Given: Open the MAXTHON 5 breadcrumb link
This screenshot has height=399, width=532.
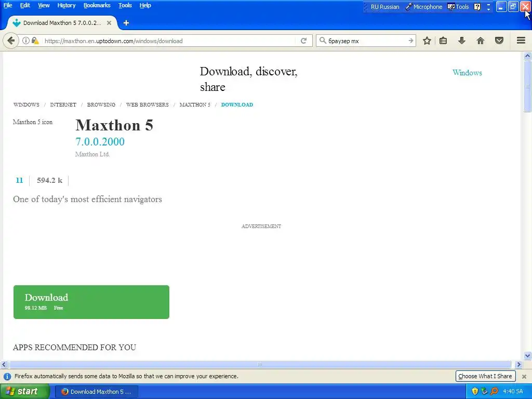Looking at the screenshot, I should click(195, 104).
